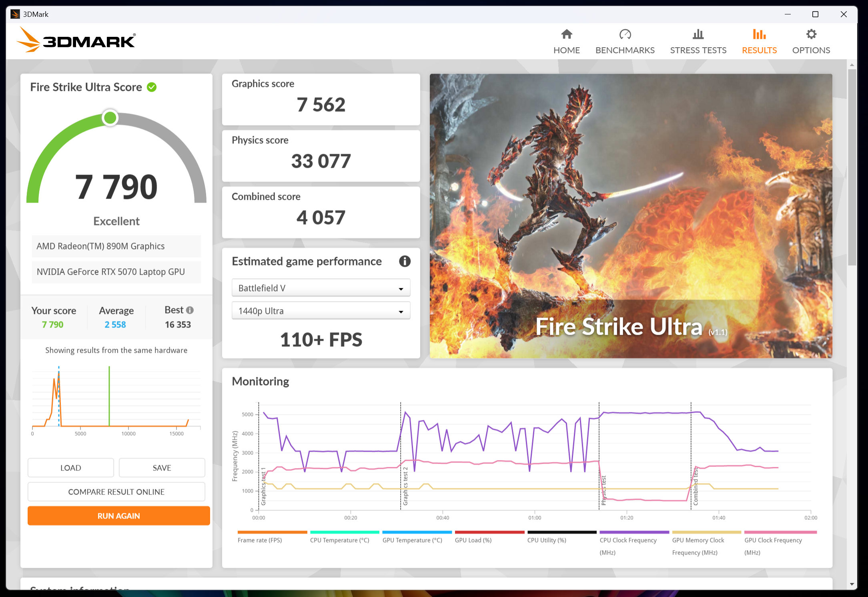Click the LOAD button
This screenshot has width=868, height=597.
point(71,468)
